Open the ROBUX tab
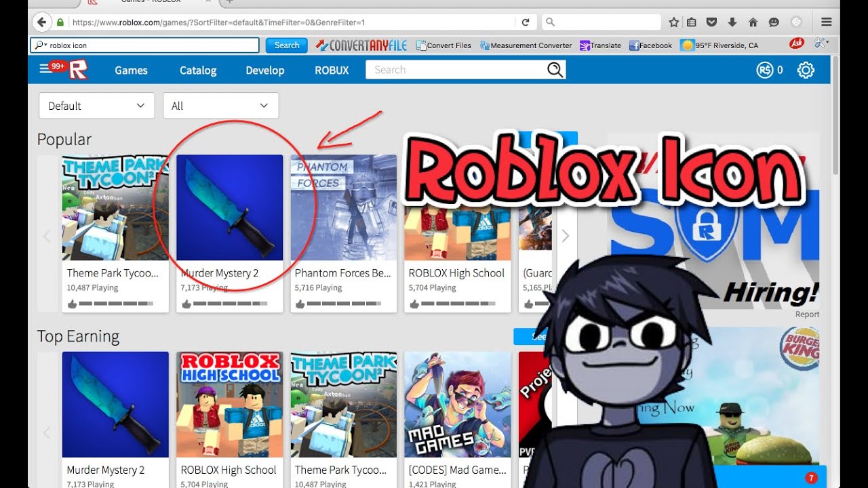The height and width of the screenshot is (488, 868). [332, 70]
